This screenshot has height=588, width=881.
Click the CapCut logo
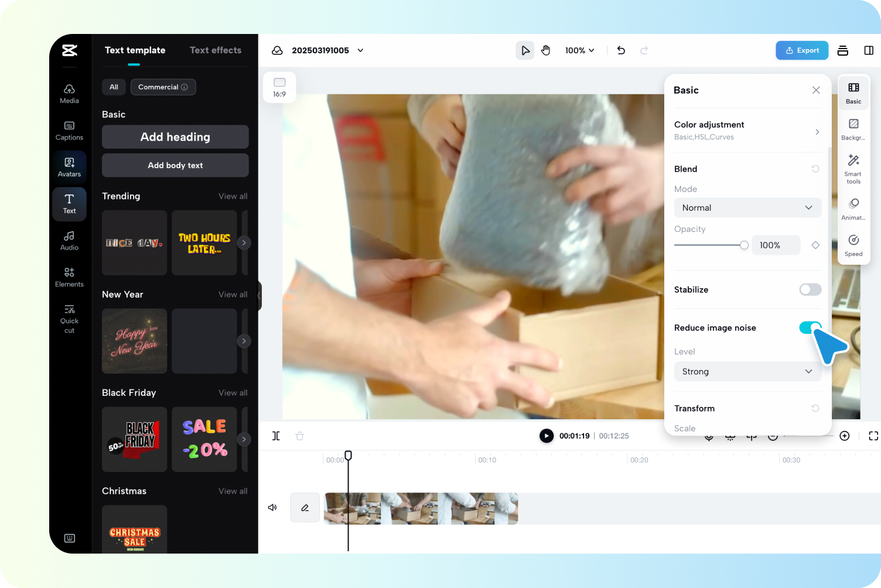pyautogui.click(x=70, y=50)
